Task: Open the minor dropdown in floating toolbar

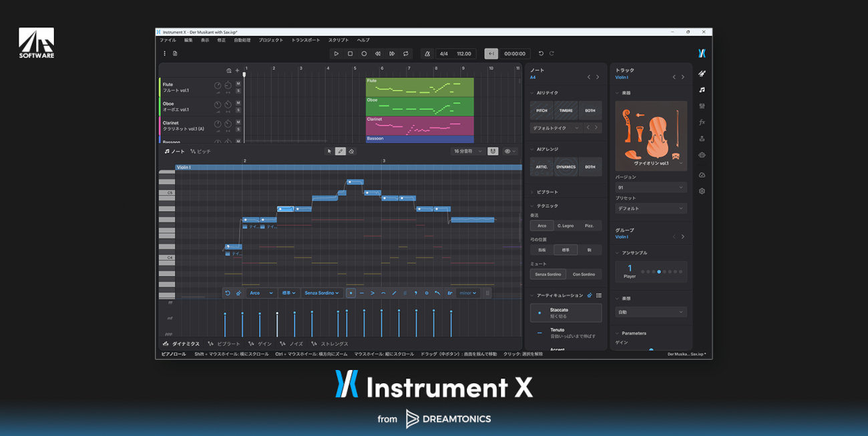Action: coord(468,293)
